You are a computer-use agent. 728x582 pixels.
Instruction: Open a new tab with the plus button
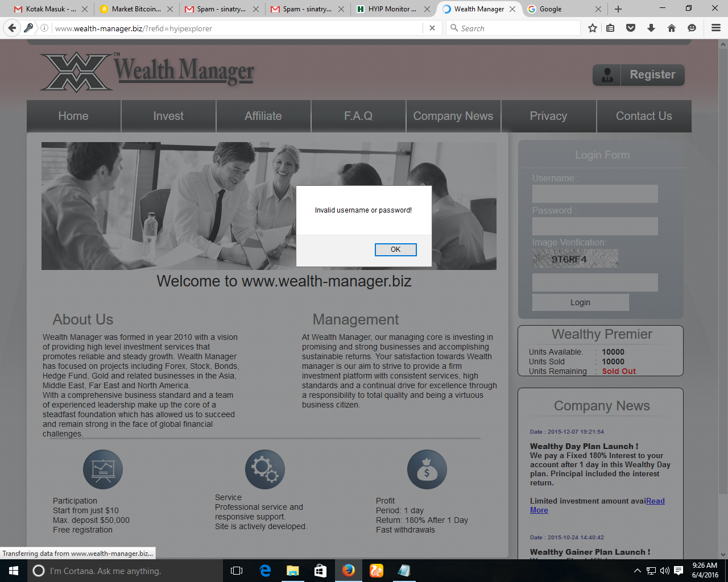tap(618, 9)
